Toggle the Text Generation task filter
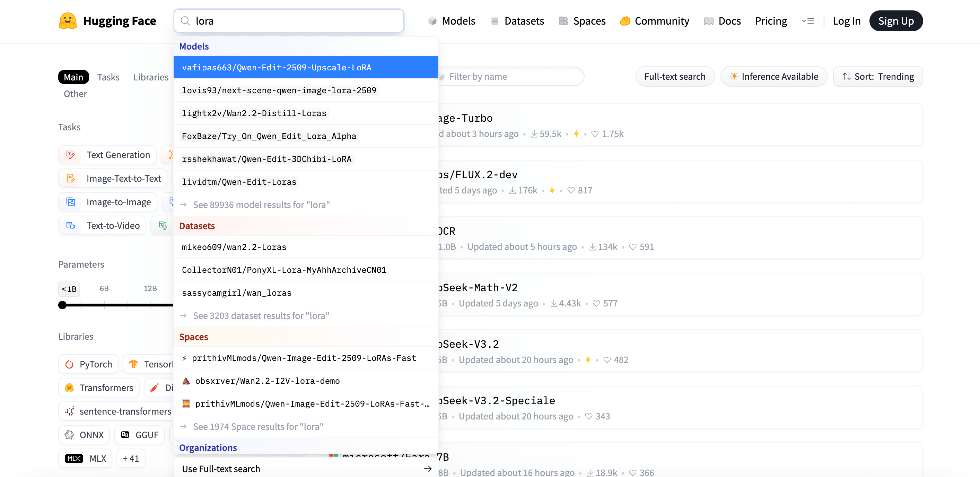The height and width of the screenshot is (477, 980). point(108,155)
